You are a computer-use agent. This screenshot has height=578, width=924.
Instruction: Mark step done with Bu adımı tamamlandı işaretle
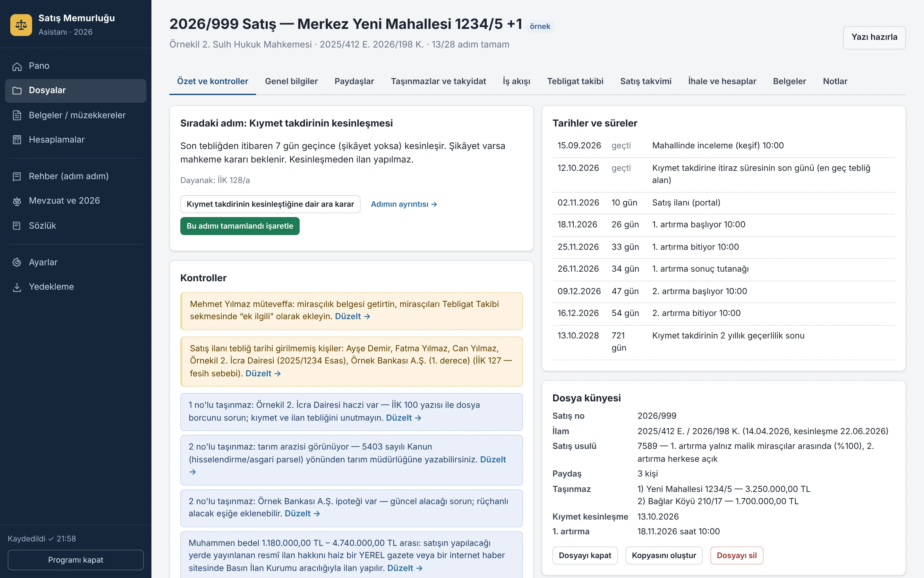pos(240,226)
